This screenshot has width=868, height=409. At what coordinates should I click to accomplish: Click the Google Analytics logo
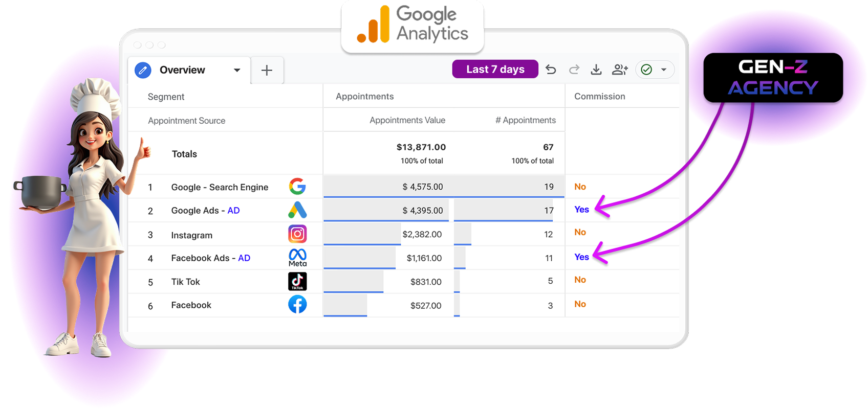pyautogui.click(x=413, y=25)
